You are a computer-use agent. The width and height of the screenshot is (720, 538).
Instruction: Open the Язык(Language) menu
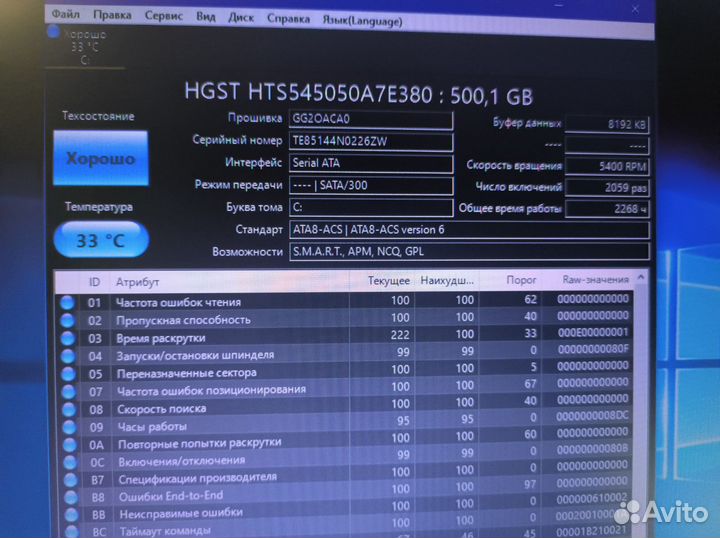(363, 19)
